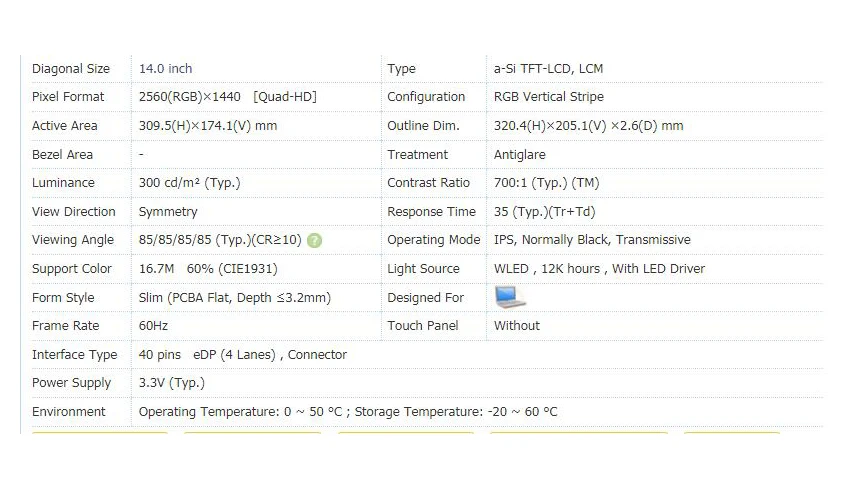Click the 'View Direction' label
This screenshot has width=853, height=480.
pos(73,212)
